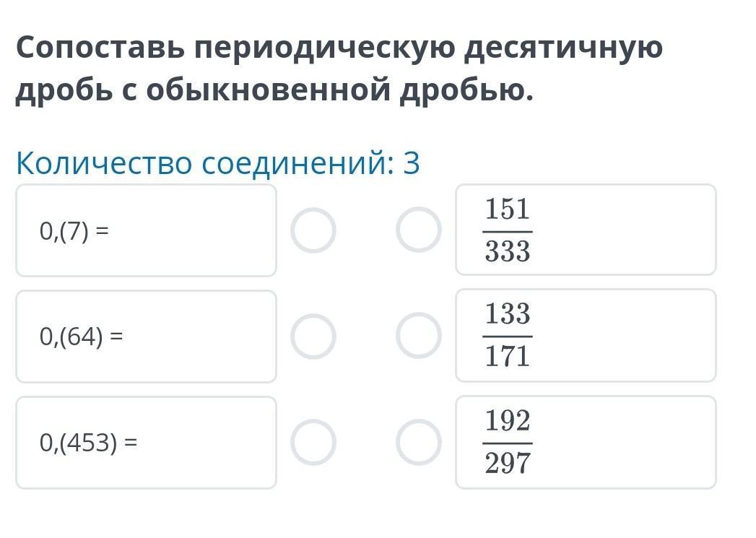Click the 0,(64) = answer card
Viewport: 756px width, 538px height.
(146, 337)
